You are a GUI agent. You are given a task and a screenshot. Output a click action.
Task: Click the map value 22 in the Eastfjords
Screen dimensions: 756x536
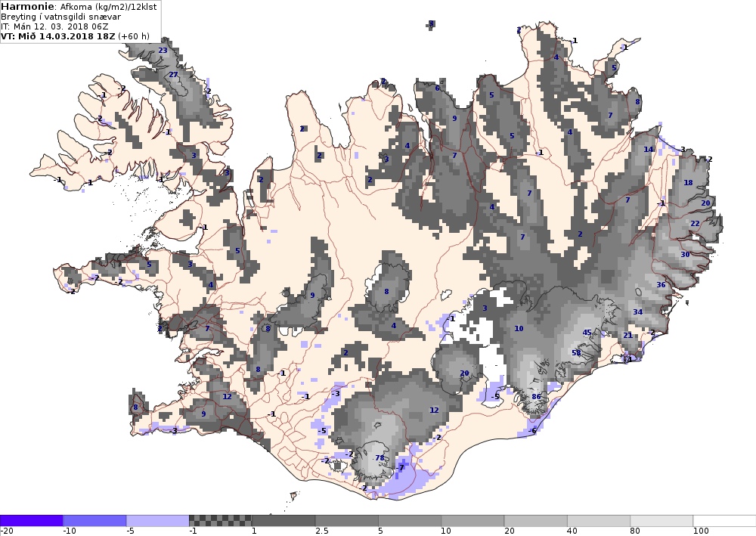695,224
